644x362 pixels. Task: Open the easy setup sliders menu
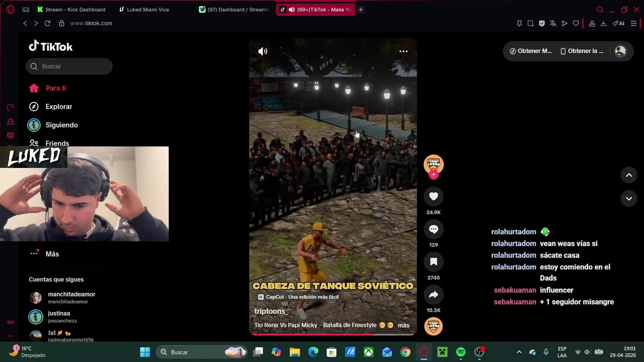pyautogui.click(x=633, y=24)
